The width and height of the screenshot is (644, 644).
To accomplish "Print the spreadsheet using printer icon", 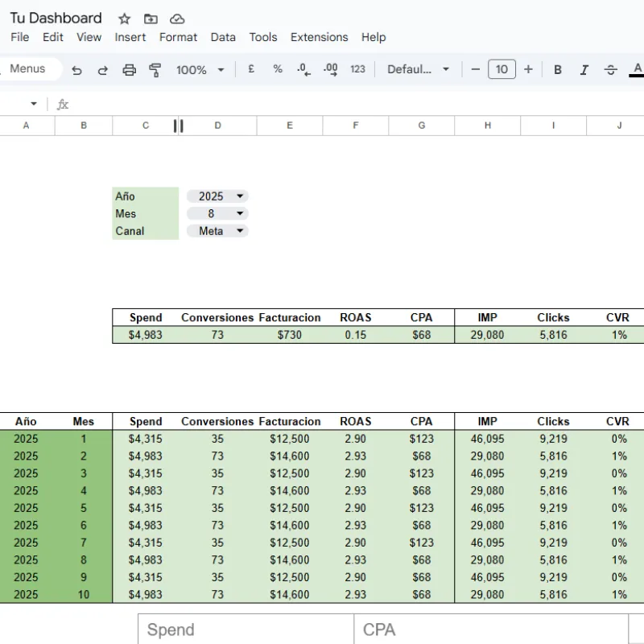I will (129, 70).
